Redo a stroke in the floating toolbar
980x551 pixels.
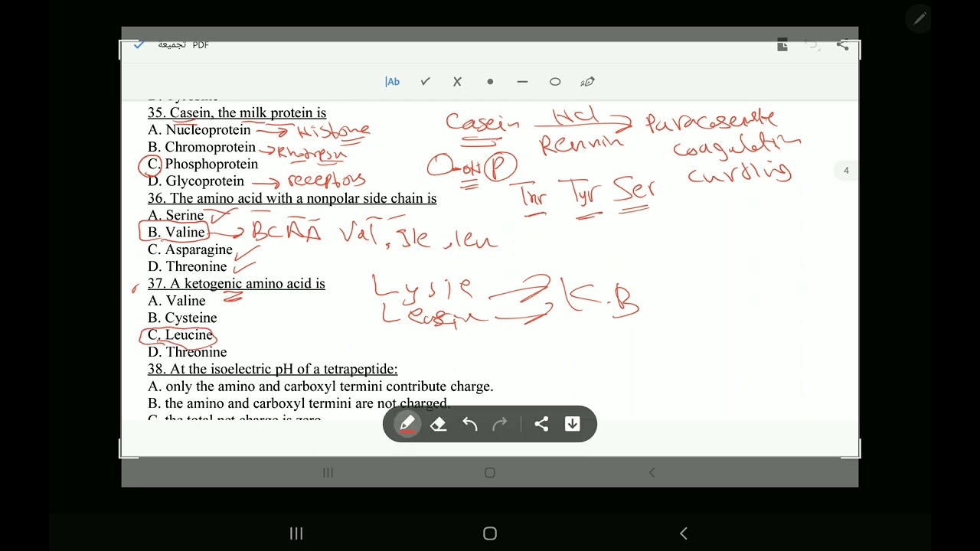(499, 424)
